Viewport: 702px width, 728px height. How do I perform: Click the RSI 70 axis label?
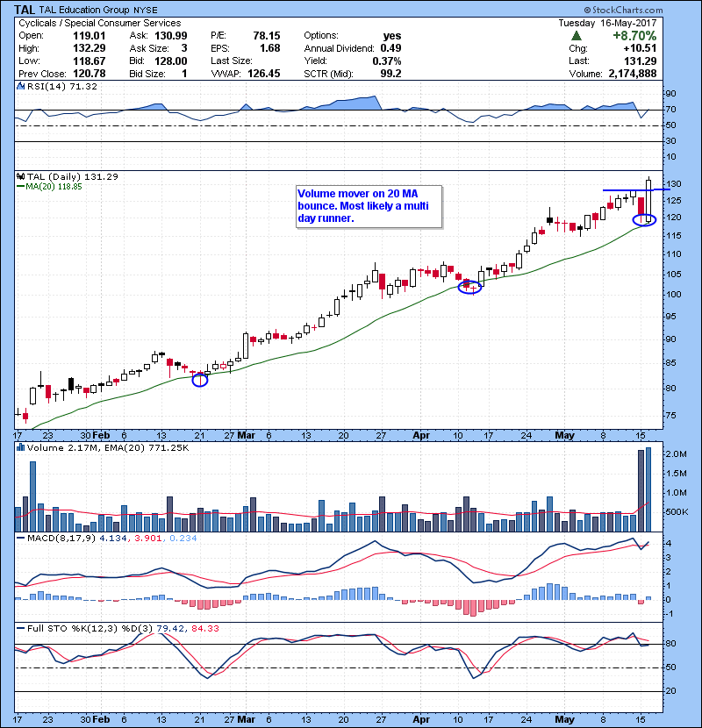click(671, 110)
